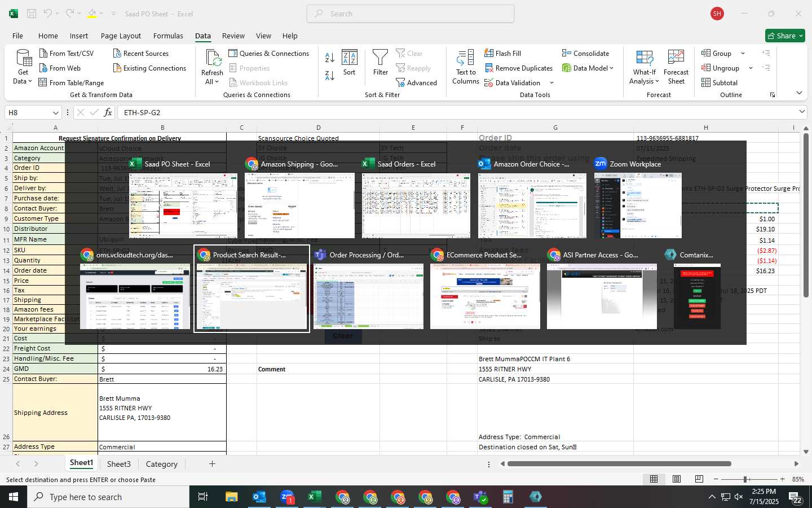
Task: Select the Sheet3 worksheet tab
Action: pyautogui.click(x=118, y=464)
